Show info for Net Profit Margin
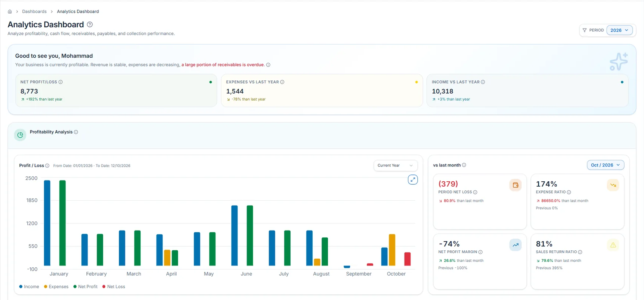Image resolution: width=644 pixels, height=300 pixels. click(481, 252)
